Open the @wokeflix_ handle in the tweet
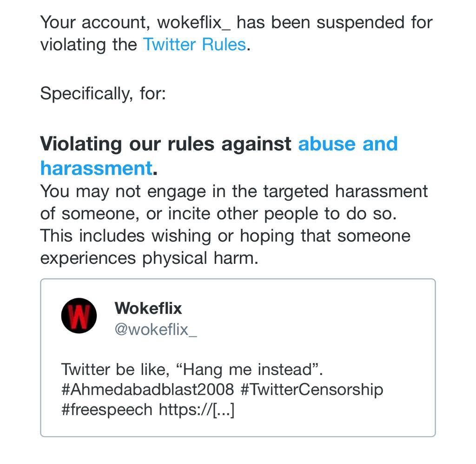476x464 pixels. click(156, 329)
